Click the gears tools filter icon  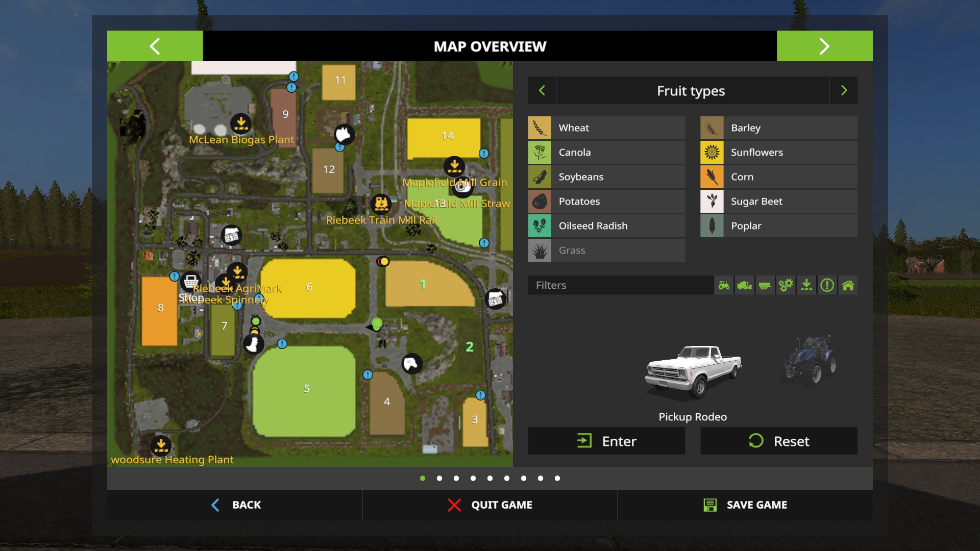coord(786,285)
